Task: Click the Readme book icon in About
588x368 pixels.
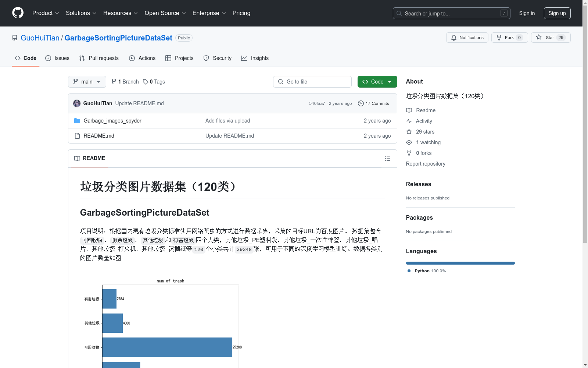Action: coord(409,110)
